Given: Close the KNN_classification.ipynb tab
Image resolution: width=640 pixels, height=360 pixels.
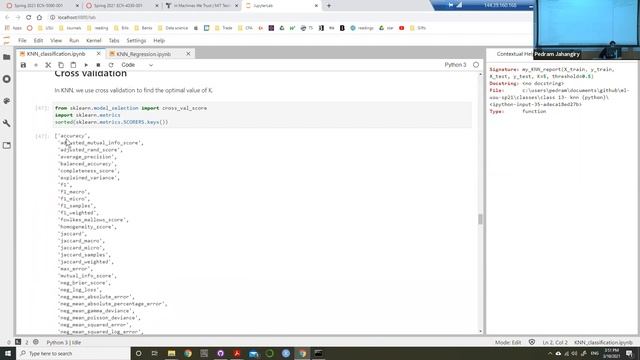Looking at the screenshot, I should tap(98, 54).
